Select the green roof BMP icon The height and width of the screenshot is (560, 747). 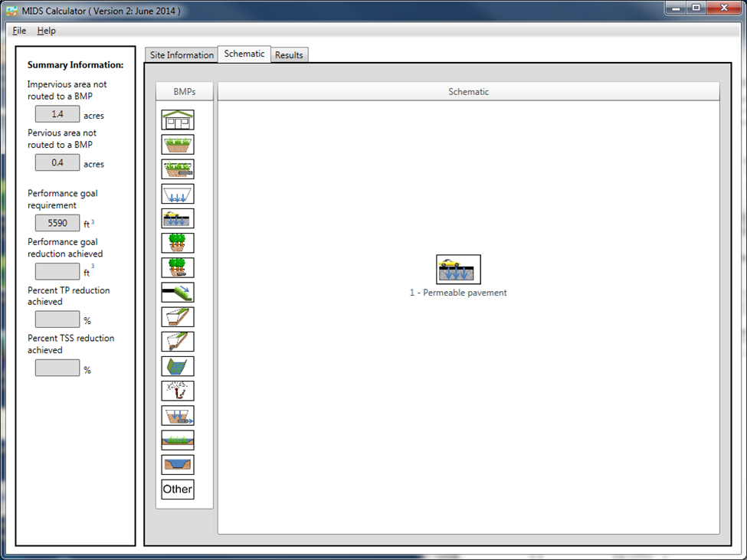tap(178, 120)
